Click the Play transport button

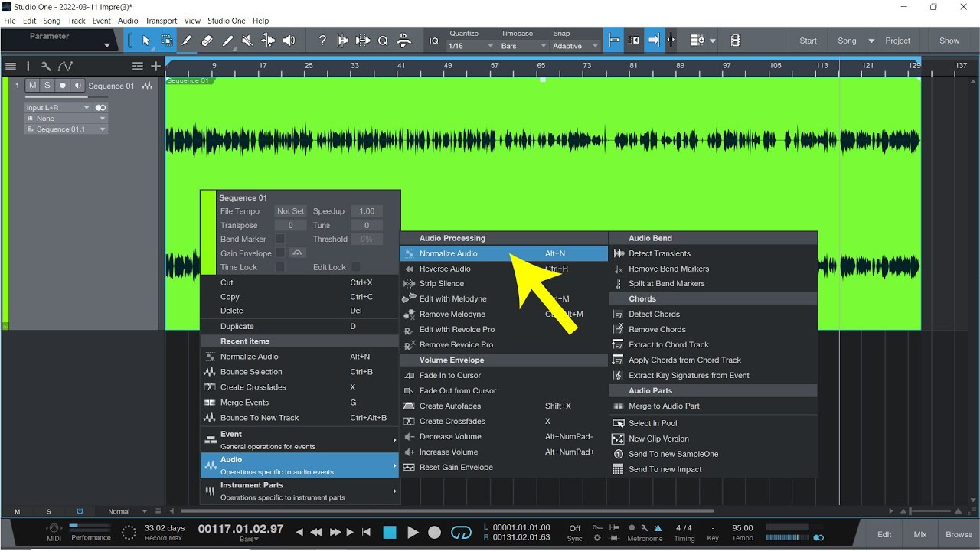tap(413, 532)
